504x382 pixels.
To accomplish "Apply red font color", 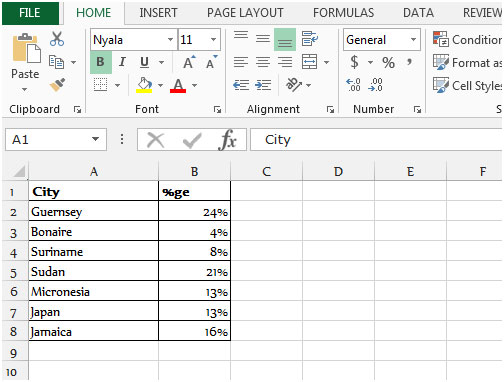I will click(x=178, y=85).
